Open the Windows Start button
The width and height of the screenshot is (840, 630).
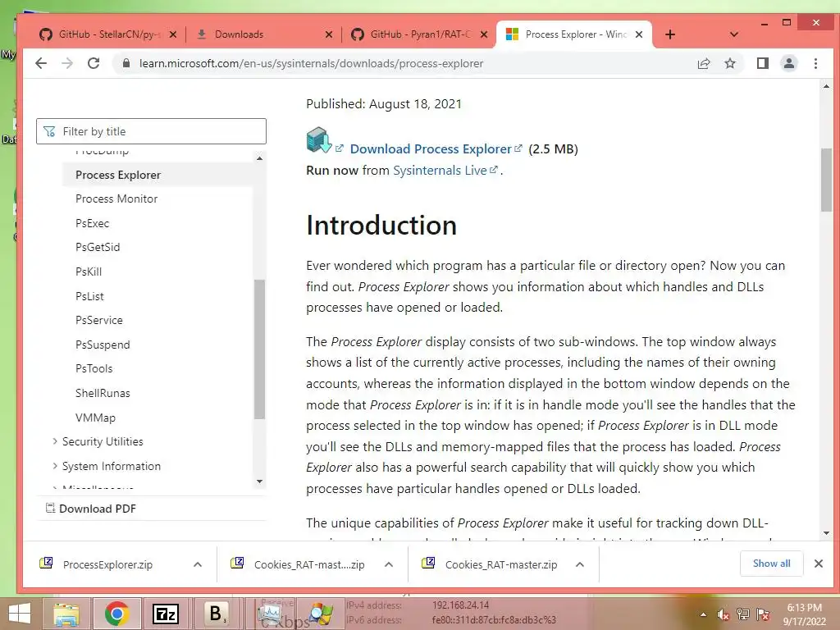(20, 614)
